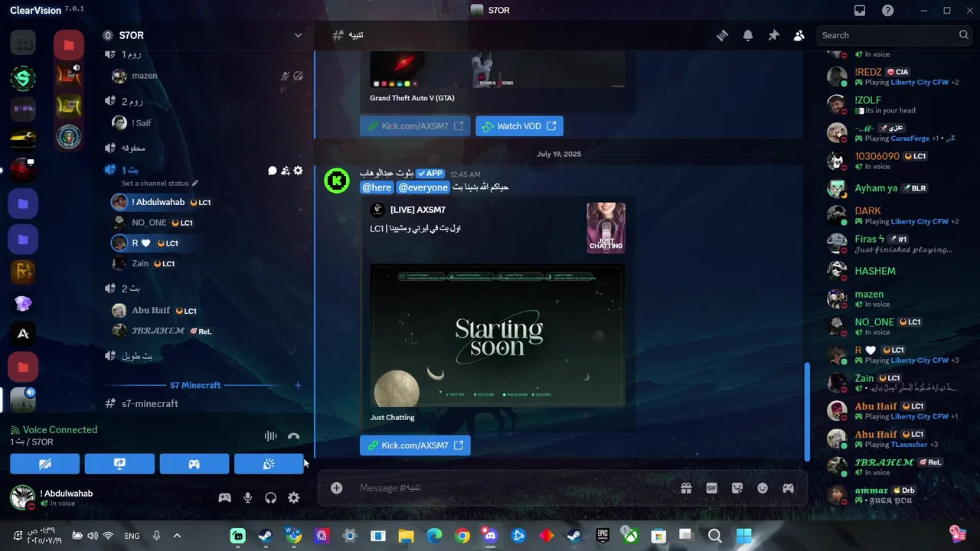The width and height of the screenshot is (980, 551).
Task: Share your screen button
Action: tap(119, 464)
